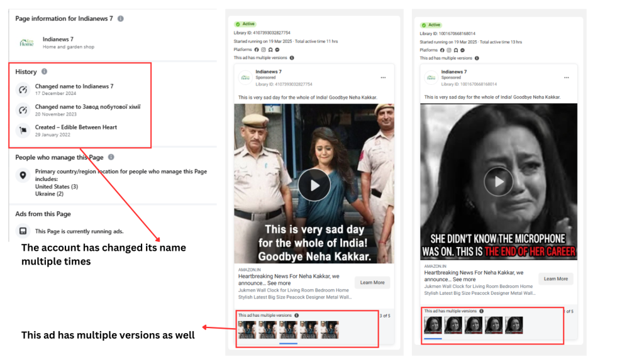Click the flag icon beside Created – Edible Between Heart
644x362 pixels.
(x=23, y=131)
